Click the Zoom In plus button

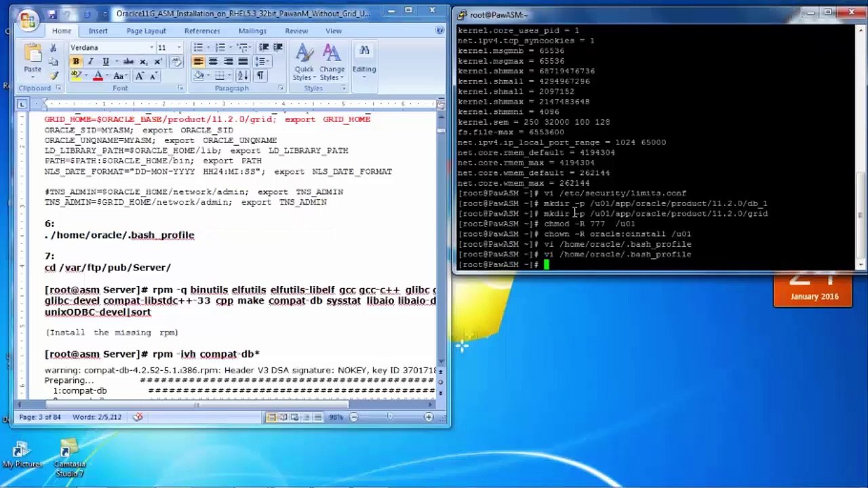[429, 417]
